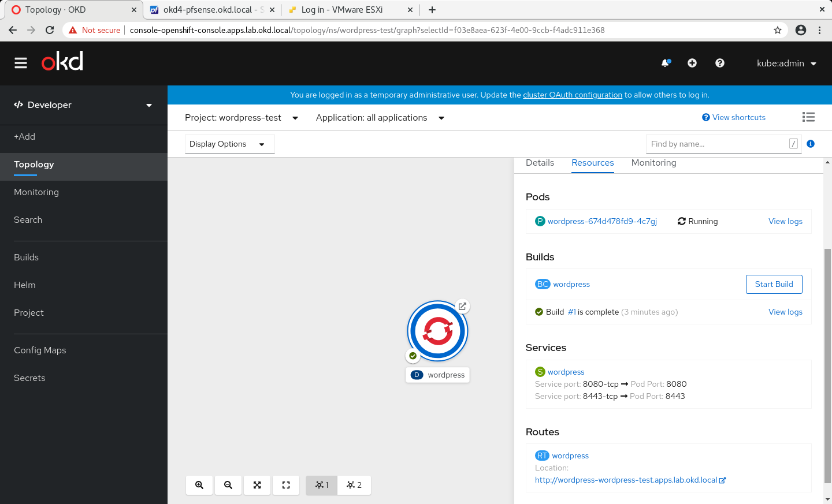Select topology layout 1
Screen dimensions: 832x504
tap(322, 485)
